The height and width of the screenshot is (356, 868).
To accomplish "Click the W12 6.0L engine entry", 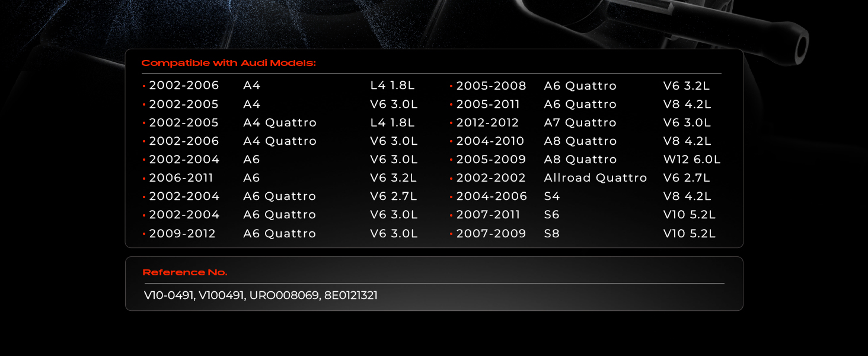I will 692,160.
